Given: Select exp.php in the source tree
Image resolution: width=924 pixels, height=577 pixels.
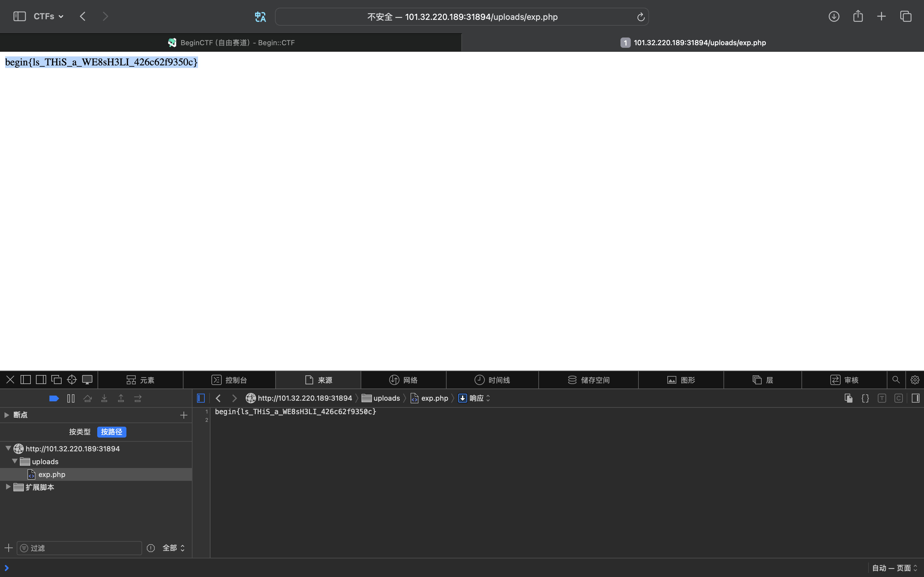Looking at the screenshot, I should click(x=52, y=474).
